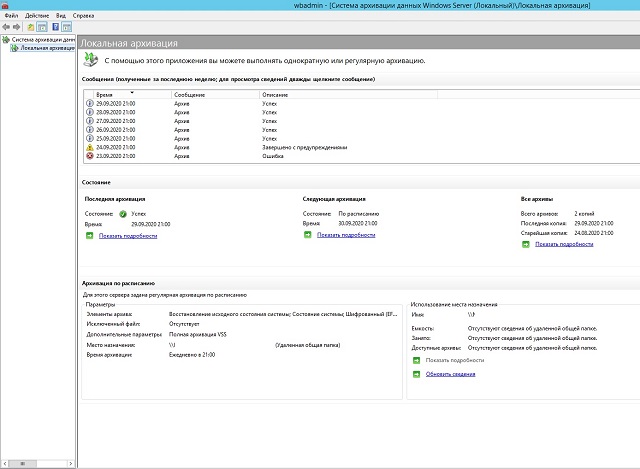
Task: Click the info icon for 29.09.2020 21:00 entry
Action: click(90, 103)
